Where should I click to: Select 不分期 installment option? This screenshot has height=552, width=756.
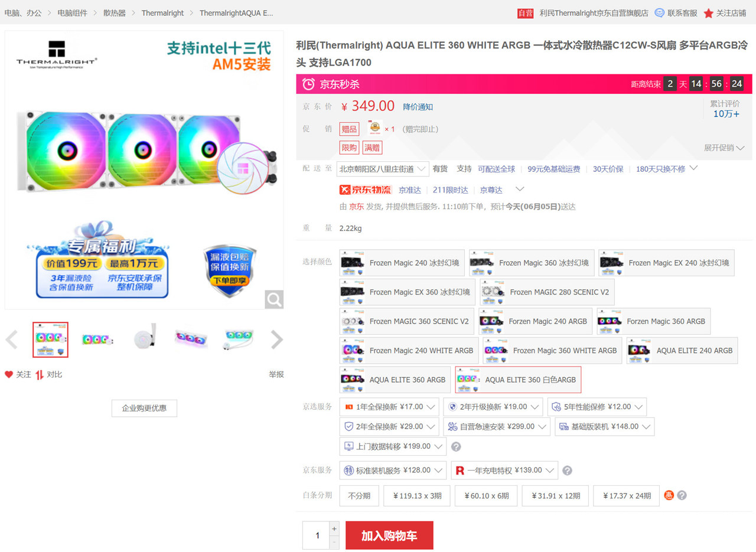(359, 496)
